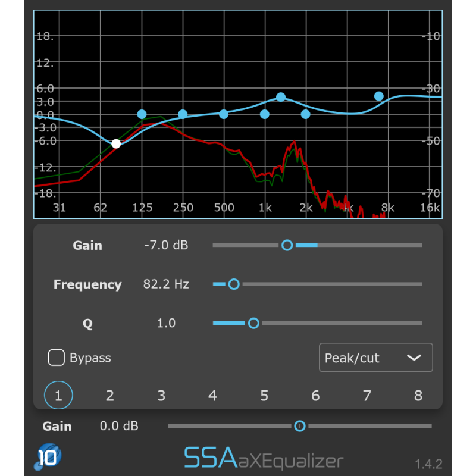The height and width of the screenshot is (476, 476).
Task: Switch to band 5
Action: point(264,395)
